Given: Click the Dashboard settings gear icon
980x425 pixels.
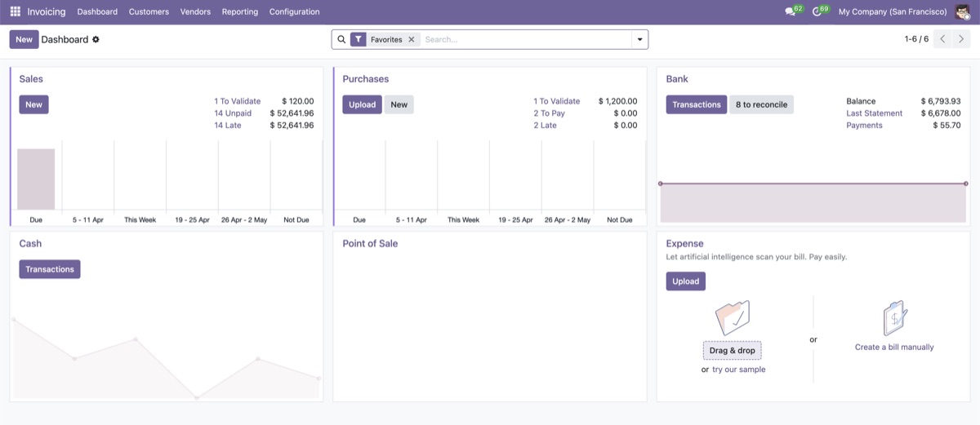Looking at the screenshot, I should click(x=96, y=39).
